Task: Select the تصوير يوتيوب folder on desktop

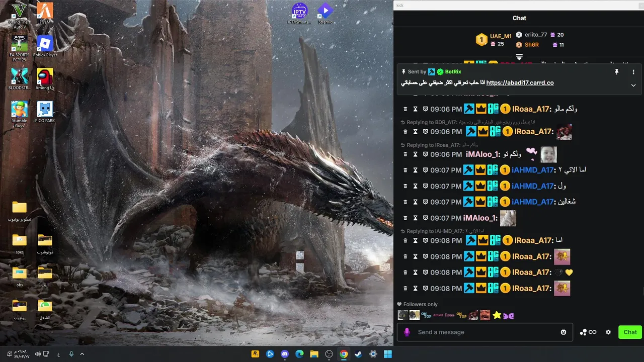Action: coord(20,211)
